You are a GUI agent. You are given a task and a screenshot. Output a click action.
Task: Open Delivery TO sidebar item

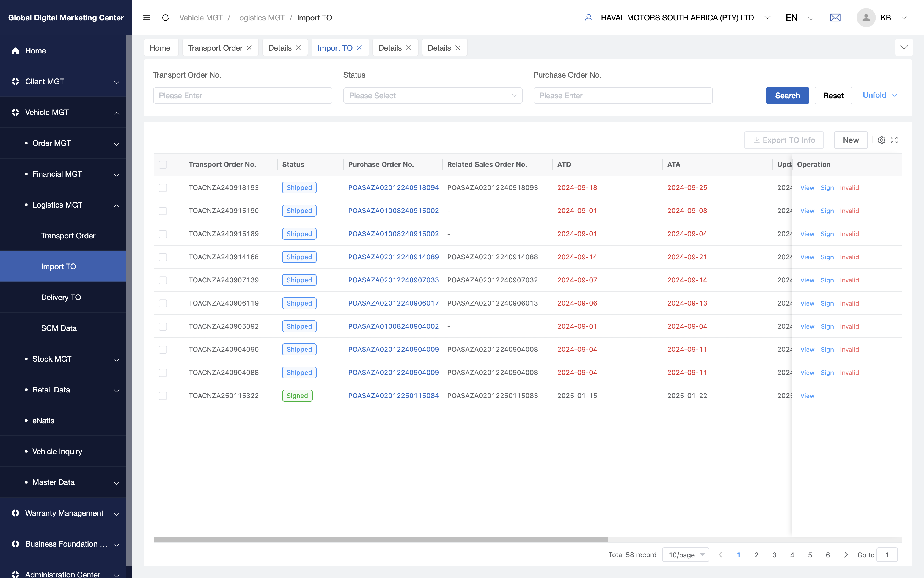click(63, 297)
